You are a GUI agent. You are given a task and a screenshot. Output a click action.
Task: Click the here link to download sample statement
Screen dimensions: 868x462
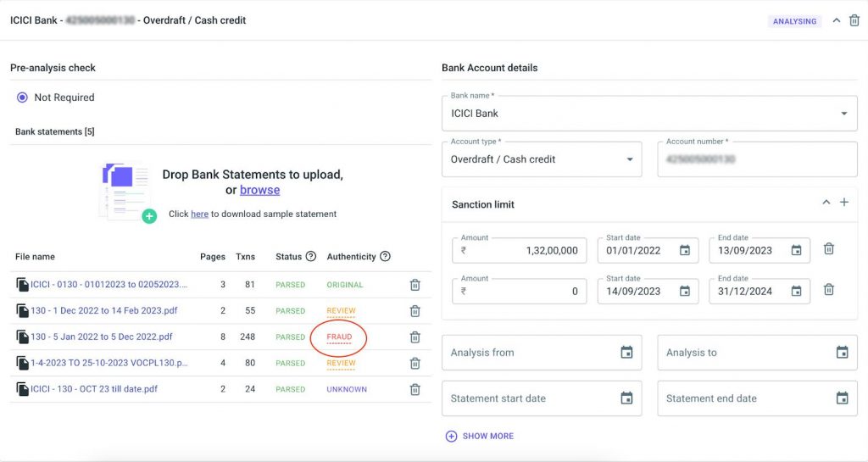[199, 214]
